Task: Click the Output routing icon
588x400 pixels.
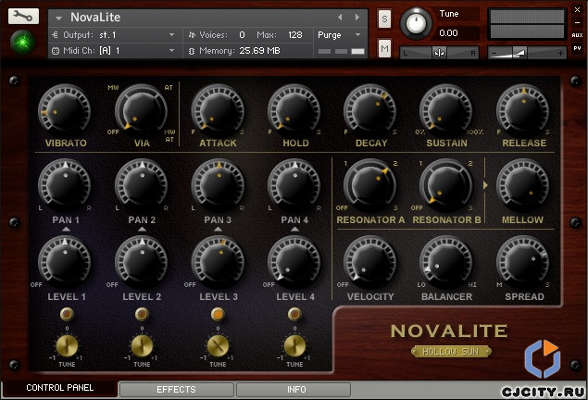Action: 55,35
